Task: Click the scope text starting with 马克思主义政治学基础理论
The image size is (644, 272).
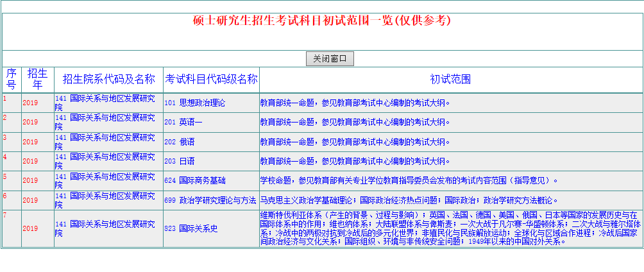Action: (404, 200)
